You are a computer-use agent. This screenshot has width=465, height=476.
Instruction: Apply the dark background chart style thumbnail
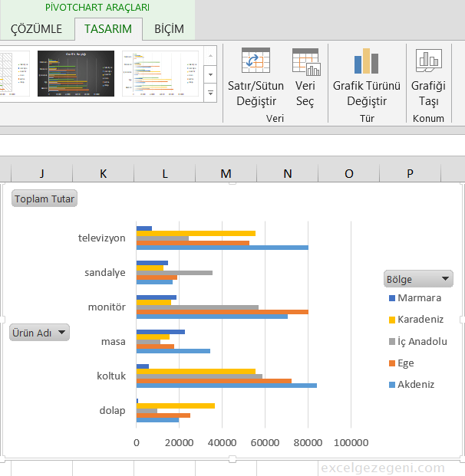[76, 74]
